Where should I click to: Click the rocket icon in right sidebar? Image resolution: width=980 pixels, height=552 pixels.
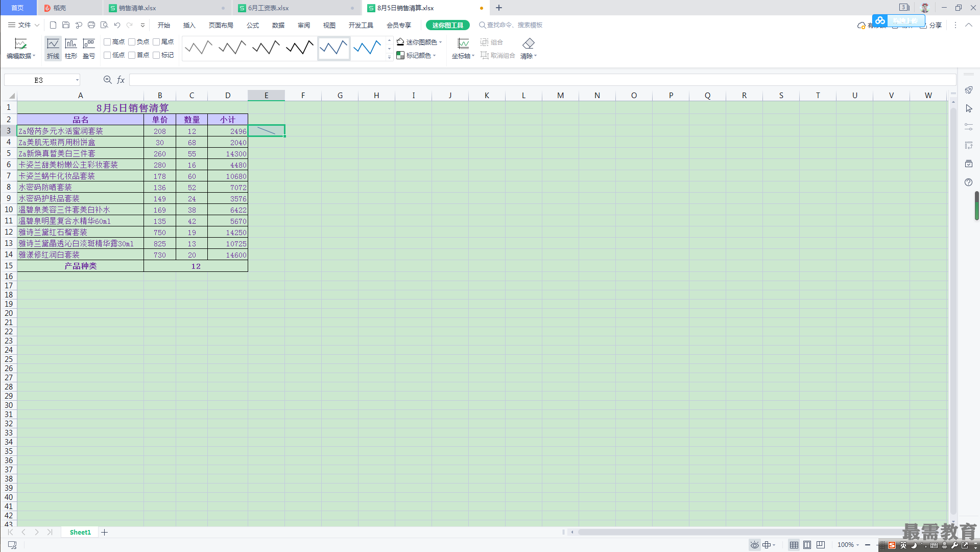[968, 90]
